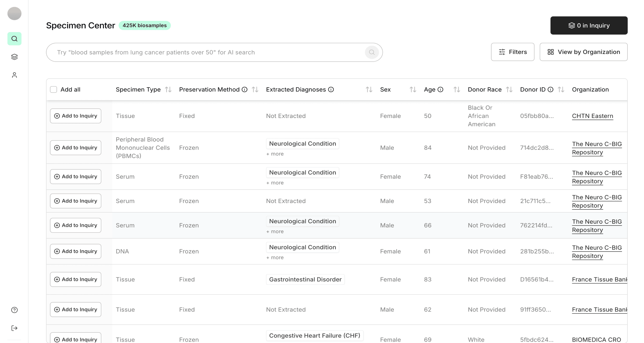
Task: Switch to View by Organization
Action: 583,52
